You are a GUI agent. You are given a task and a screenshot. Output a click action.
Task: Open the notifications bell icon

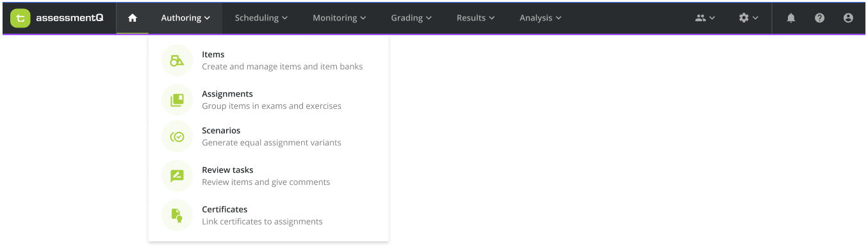coord(791,18)
